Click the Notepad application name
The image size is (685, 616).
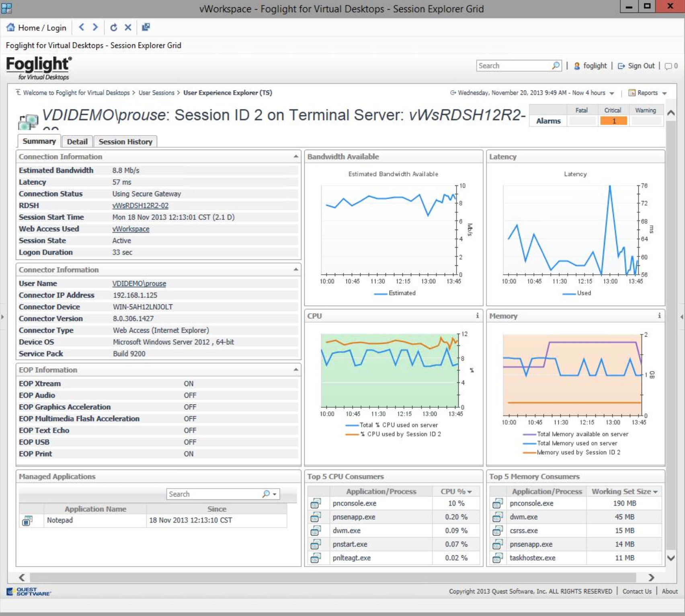60,520
